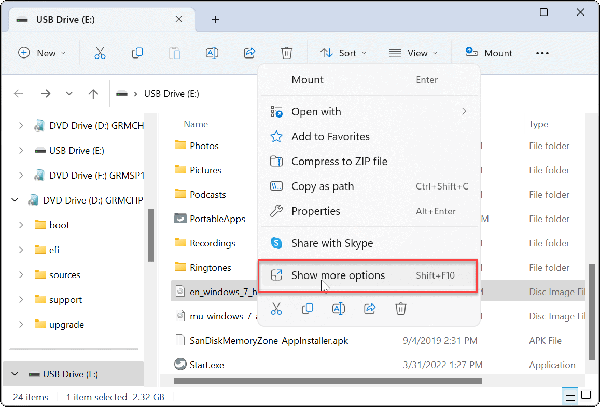Image resolution: width=600 pixels, height=407 pixels.
Task: Click the Cut scissors icon in toolbar
Action: click(x=100, y=53)
